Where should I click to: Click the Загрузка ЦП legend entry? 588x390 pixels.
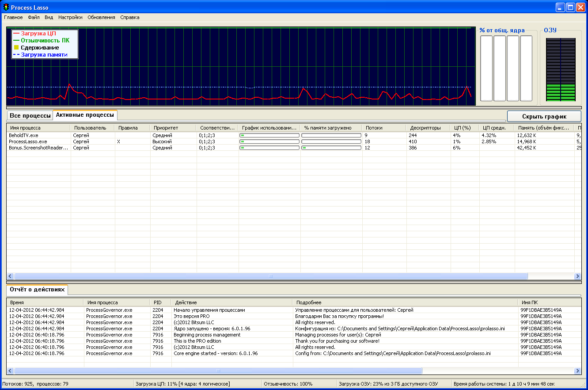[x=34, y=33]
